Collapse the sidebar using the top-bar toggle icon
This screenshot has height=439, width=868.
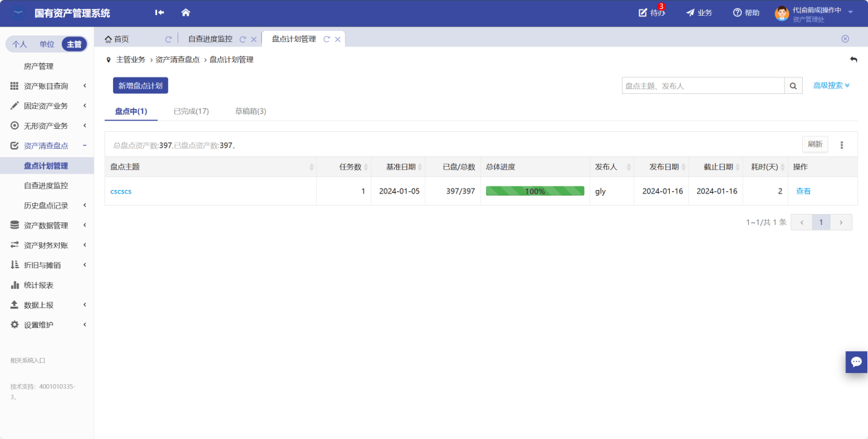pyautogui.click(x=160, y=12)
